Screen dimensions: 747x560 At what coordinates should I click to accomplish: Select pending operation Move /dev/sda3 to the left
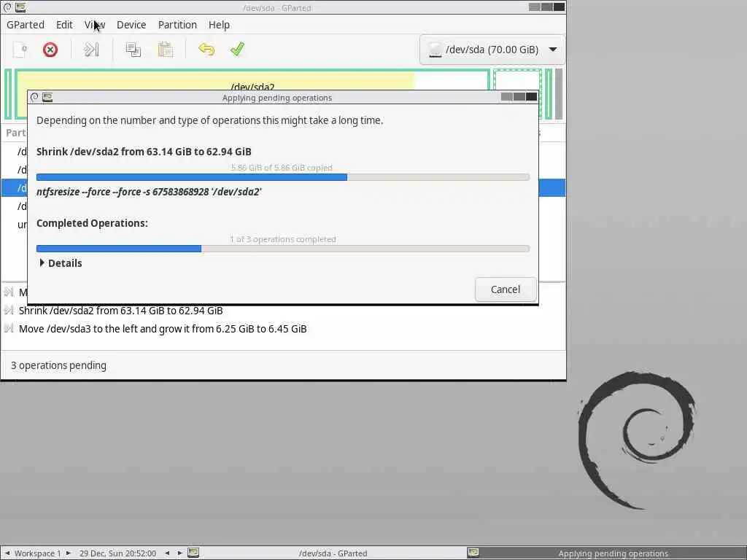(x=284, y=329)
